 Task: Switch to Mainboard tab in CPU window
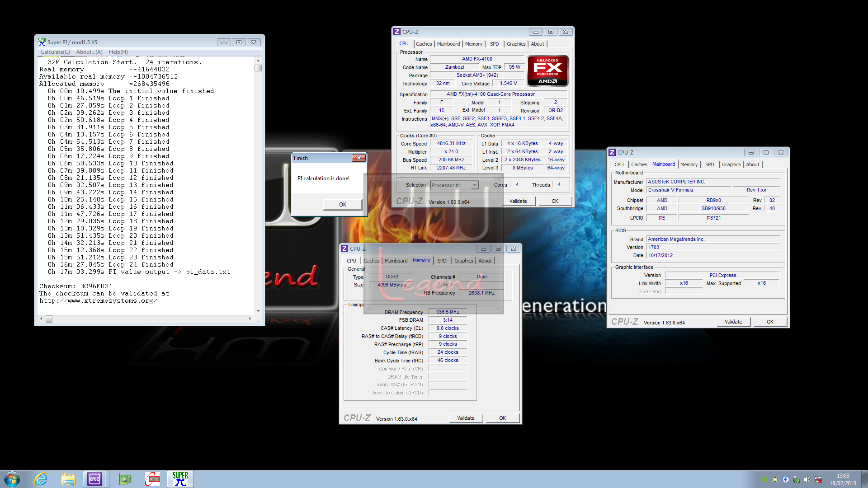pos(448,44)
